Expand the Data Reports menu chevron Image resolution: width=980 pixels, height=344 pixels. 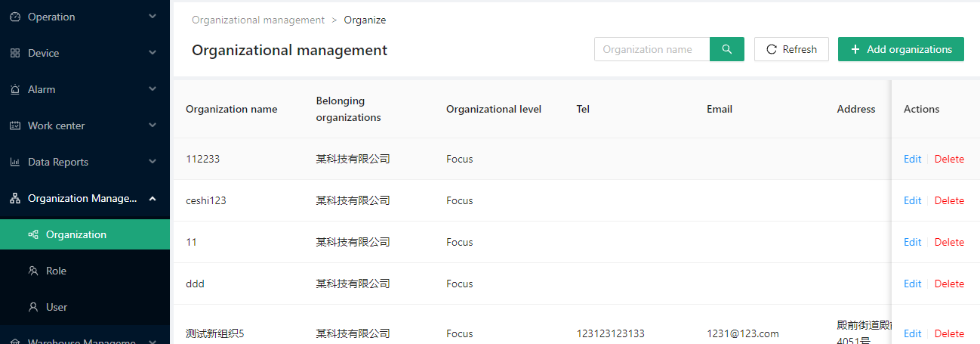point(153,162)
